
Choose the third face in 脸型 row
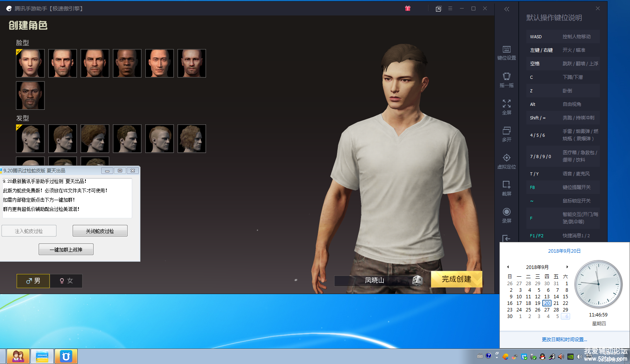95,63
